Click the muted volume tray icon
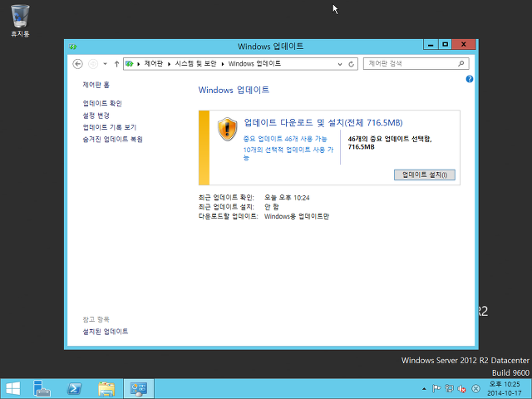The width and height of the screenshot is (532, 399). [x=462, y=388]
